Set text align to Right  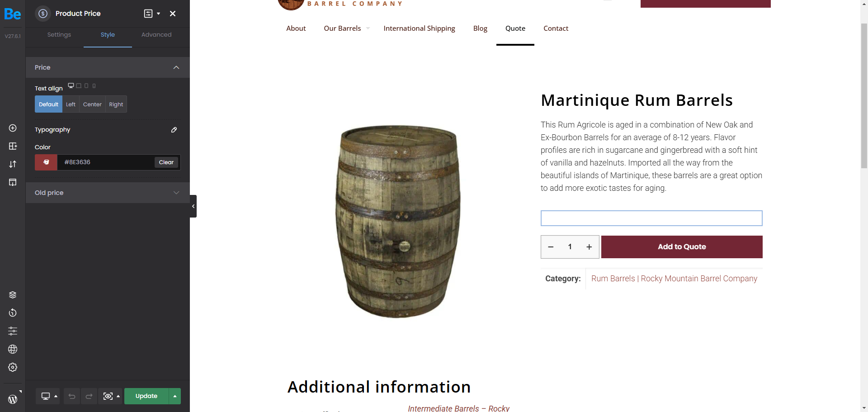click(x=116, y=104)
